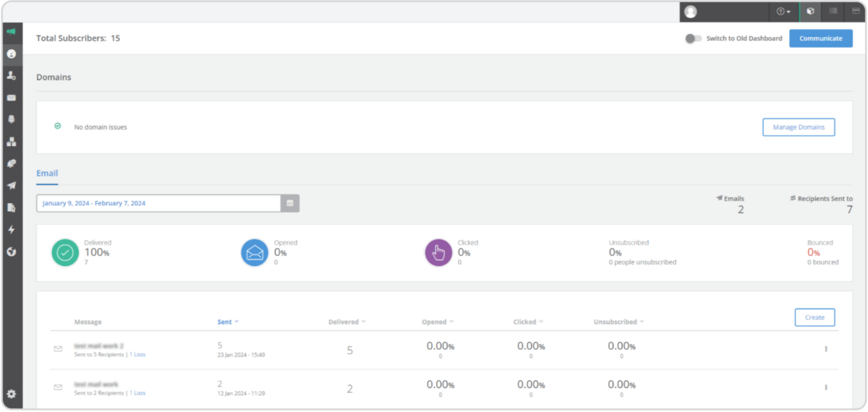Open the settings gear icon in the sidebar
The image size is (868, 412).
click(11, 394)
